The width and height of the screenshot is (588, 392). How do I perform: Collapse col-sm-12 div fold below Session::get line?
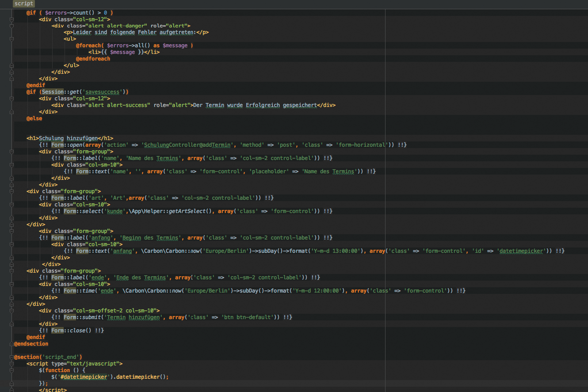click(x=11, y=99)
